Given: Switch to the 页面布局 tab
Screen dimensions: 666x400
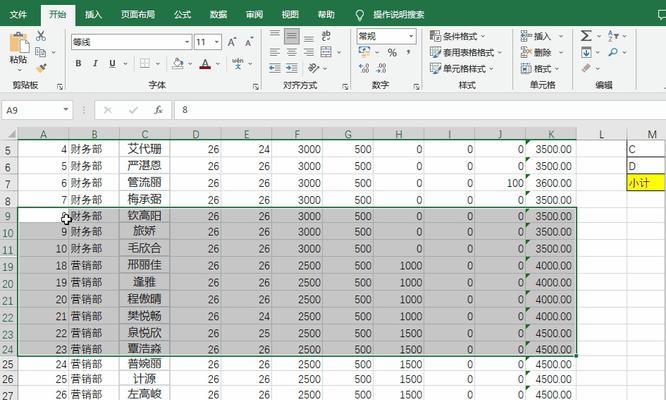Looking at the screenshot, I should [138, 14].
